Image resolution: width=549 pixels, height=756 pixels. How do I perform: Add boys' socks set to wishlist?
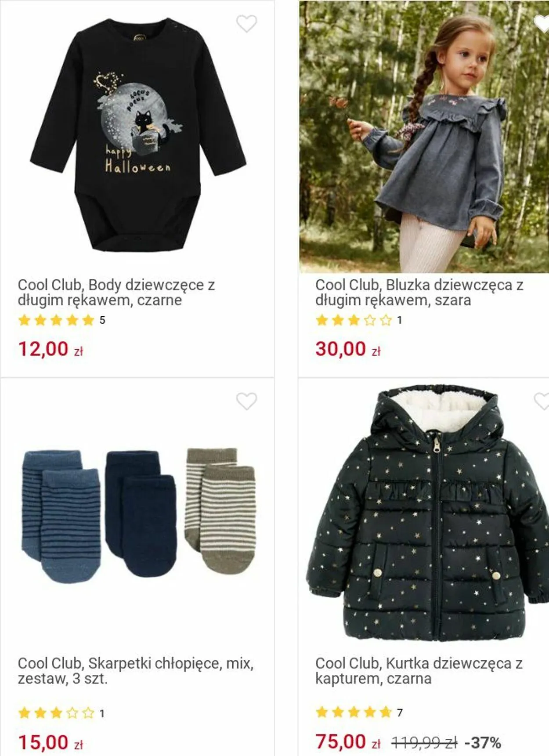tap(246, 401)
